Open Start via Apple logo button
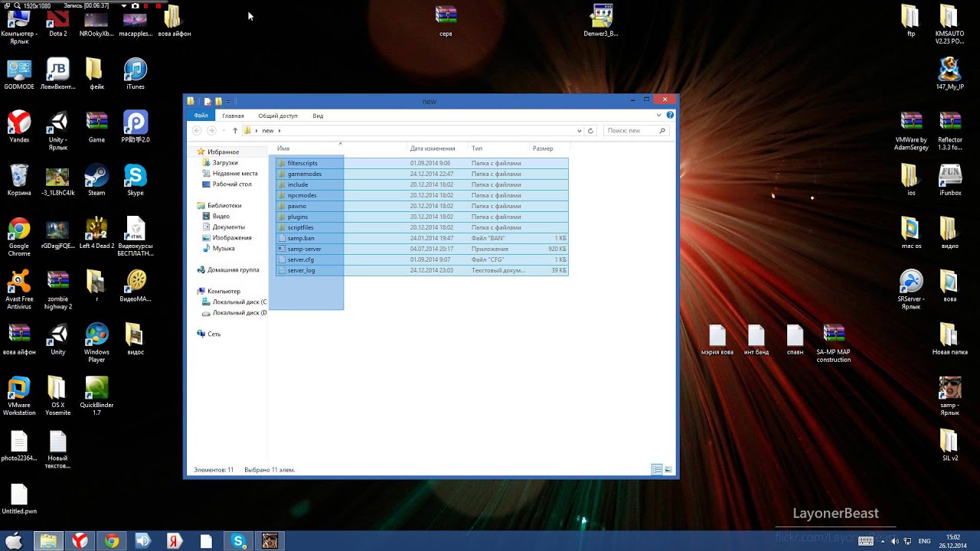Viewport: 980px width, 551px height. tap(14, 541)
